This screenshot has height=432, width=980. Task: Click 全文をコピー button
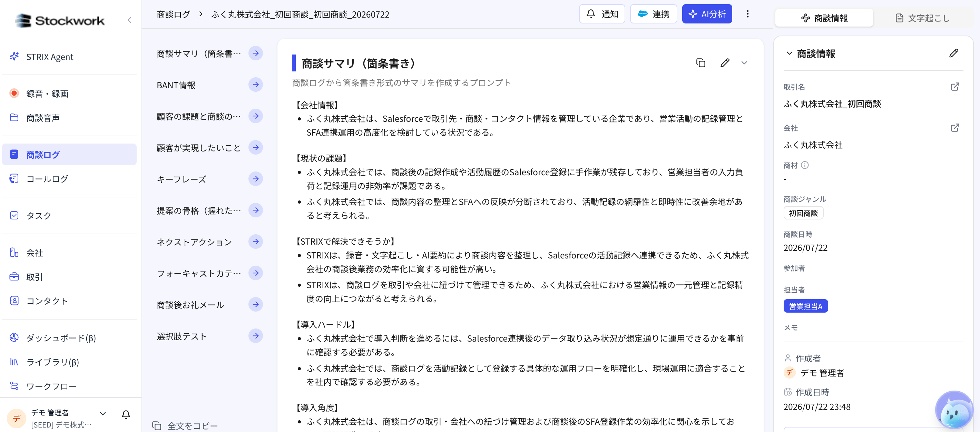point(185,425)
